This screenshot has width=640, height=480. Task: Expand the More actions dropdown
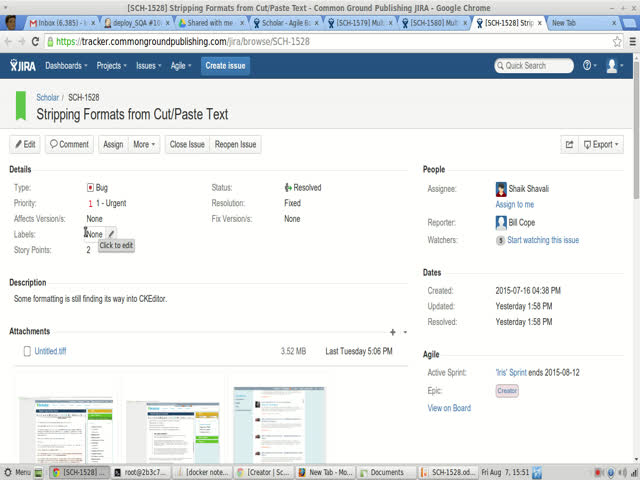pyautogui.click(x=145, y=144)
